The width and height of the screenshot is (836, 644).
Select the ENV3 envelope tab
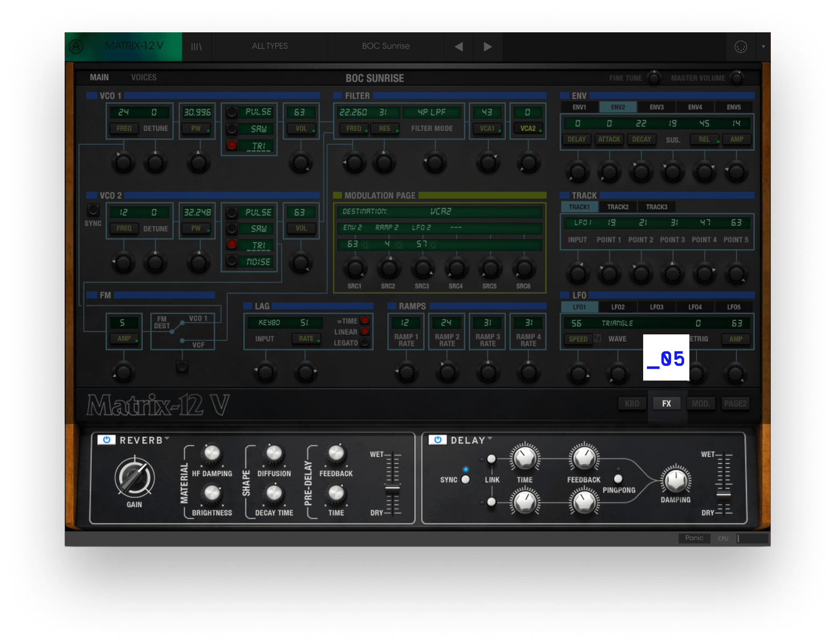pos(657,107)
